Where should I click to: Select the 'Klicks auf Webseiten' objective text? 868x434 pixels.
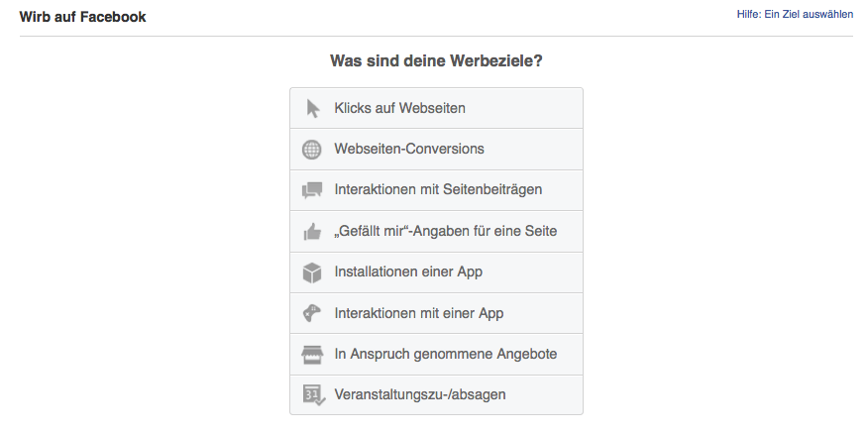[399, 108]
